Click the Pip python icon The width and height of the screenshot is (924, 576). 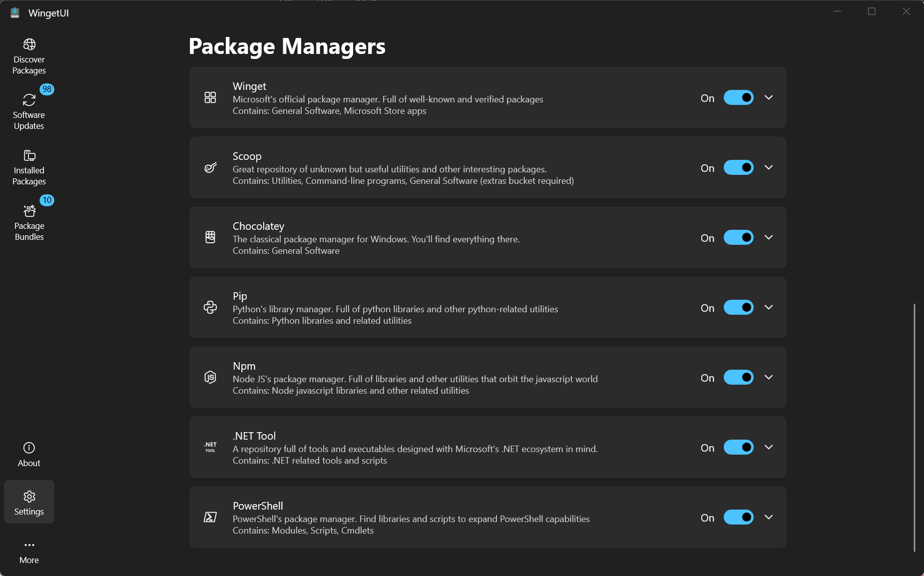pyautogui.click(x=210, y=307)
